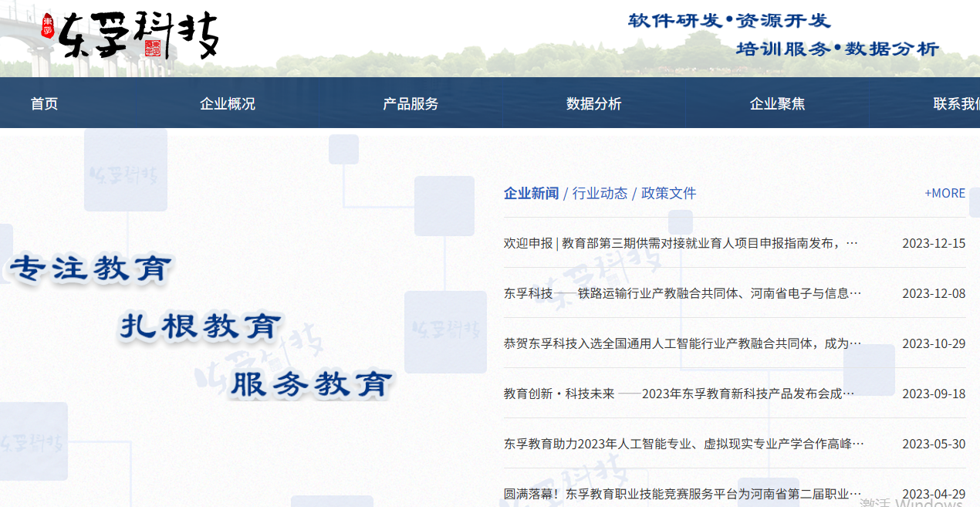Open the 产品服务 navigation menu

pos(409,103)
